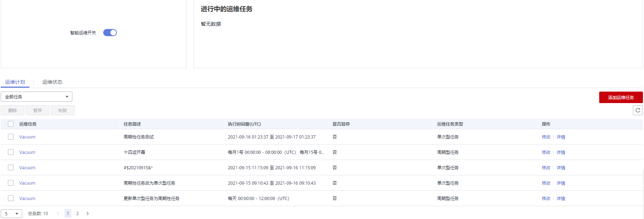Go to previous page arrow

pos(58,214)
